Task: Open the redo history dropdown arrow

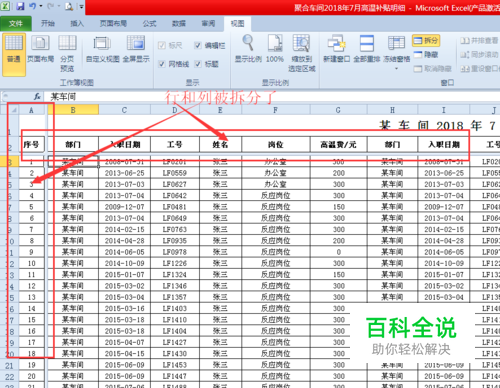Action: point(58,6)
